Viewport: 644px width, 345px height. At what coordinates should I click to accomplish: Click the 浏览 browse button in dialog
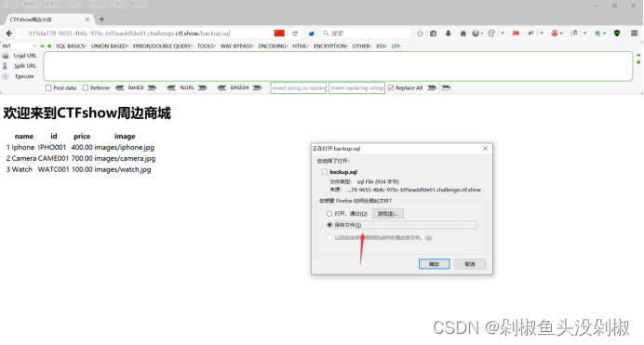point(388,214)
